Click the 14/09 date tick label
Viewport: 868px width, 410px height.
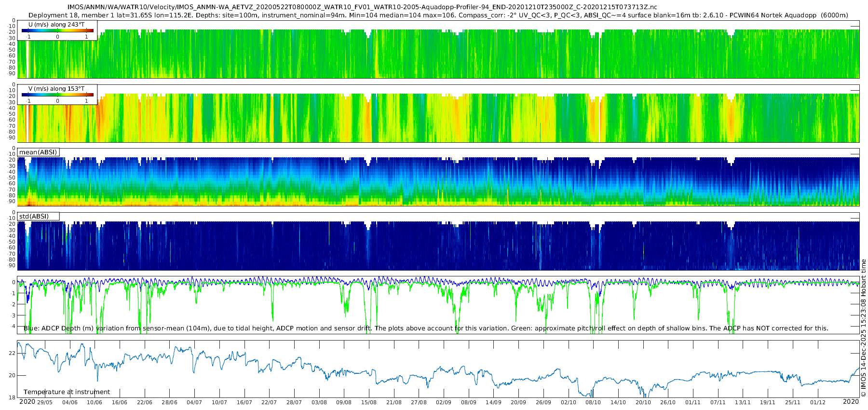493,402
